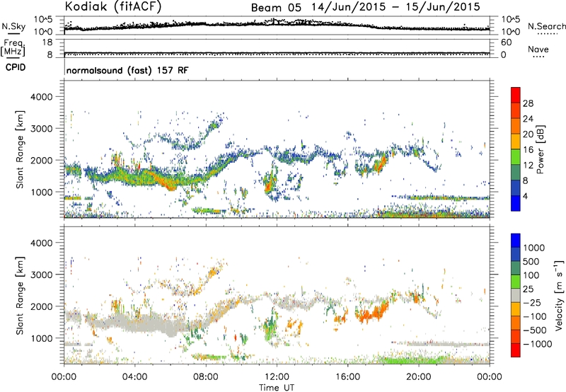The image size is (566, 392).
Task: Click the '24' Power colorbar tick
Action: [x=528, y=119]
